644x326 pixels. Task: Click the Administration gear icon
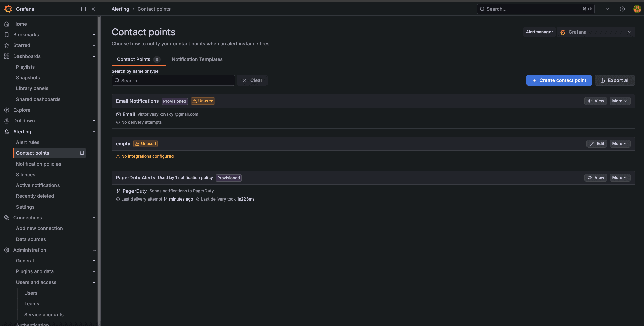[x=7, y=250]
